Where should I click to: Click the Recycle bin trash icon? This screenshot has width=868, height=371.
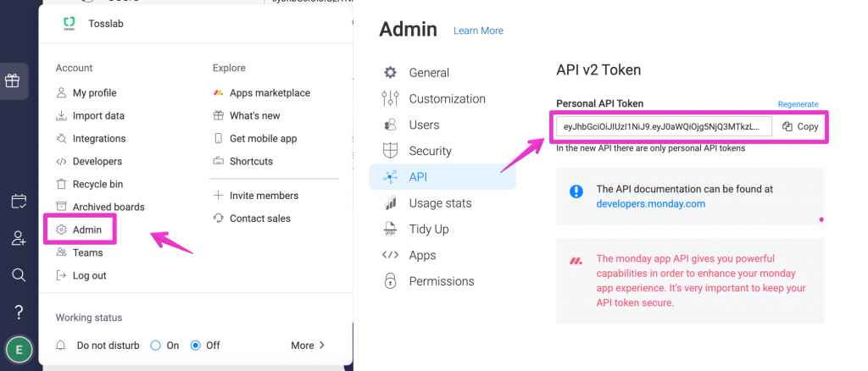click(x=61, y=184)
